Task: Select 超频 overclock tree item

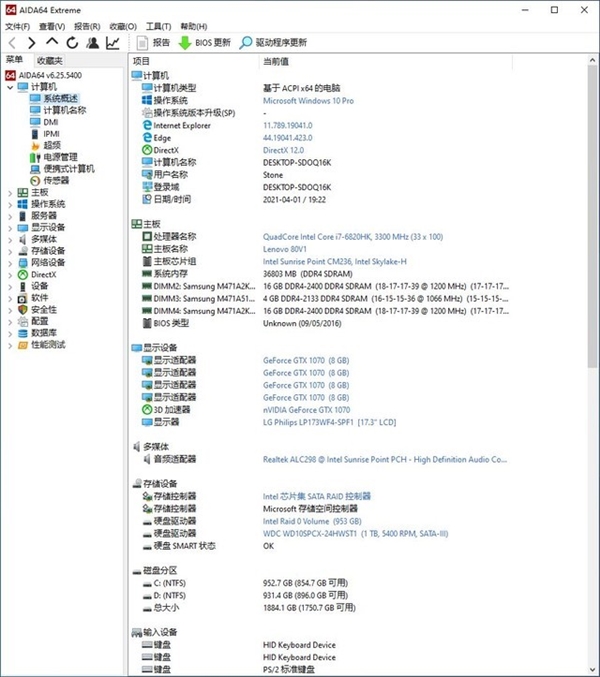Action: click(x=52, y=146)
